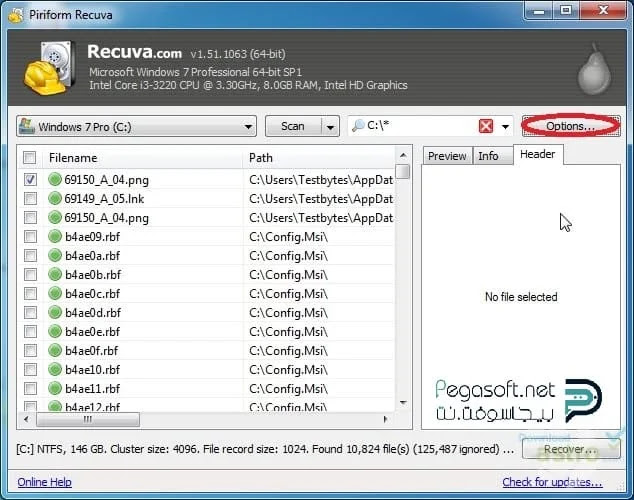Viewport: 634px width, 500px height.
Task: Maximize the Piriform Recuva window
Action: coord(566,11)
